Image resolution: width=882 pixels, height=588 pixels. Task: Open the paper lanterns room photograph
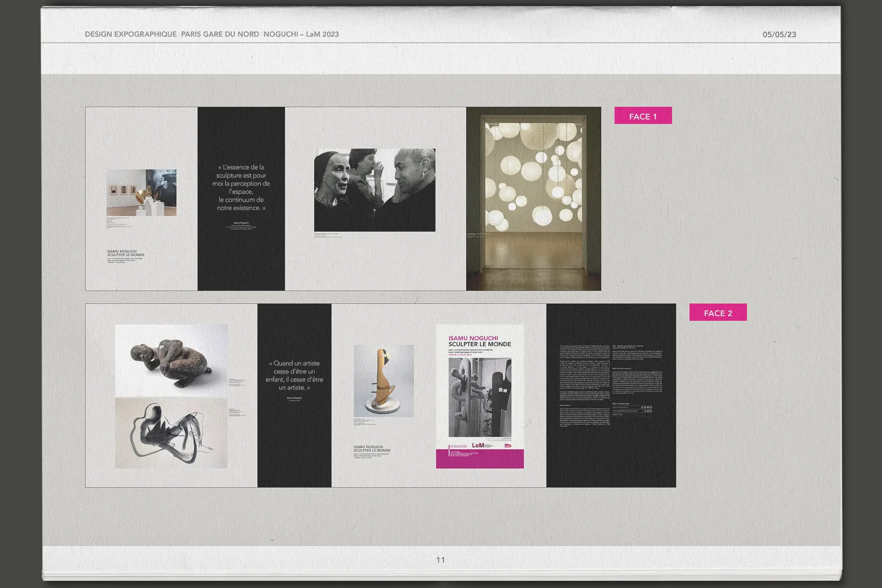533,199
